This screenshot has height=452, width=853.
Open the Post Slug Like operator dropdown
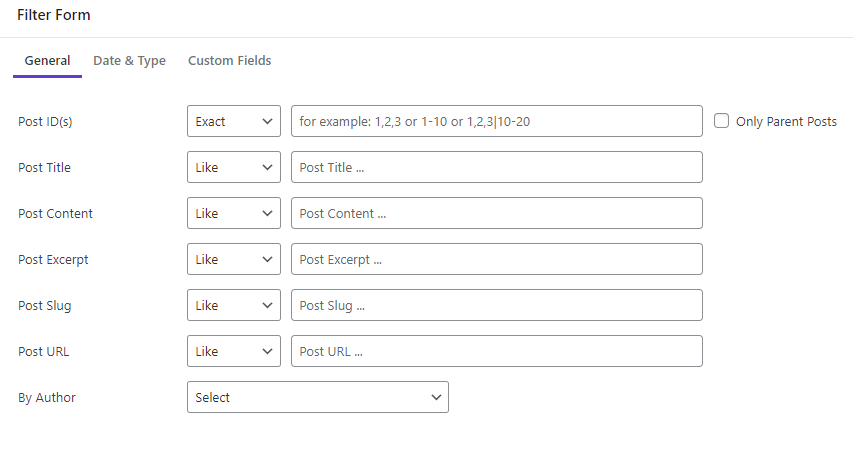pos(234,305)
